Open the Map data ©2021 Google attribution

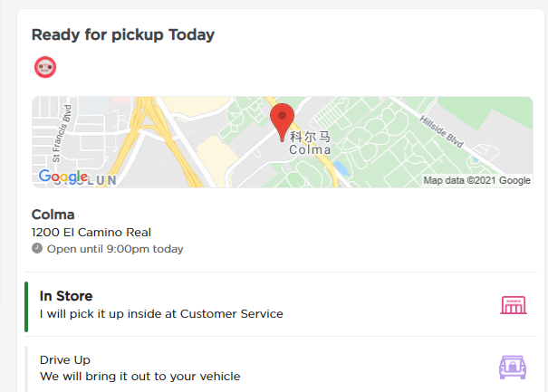(x=476, y=180)
